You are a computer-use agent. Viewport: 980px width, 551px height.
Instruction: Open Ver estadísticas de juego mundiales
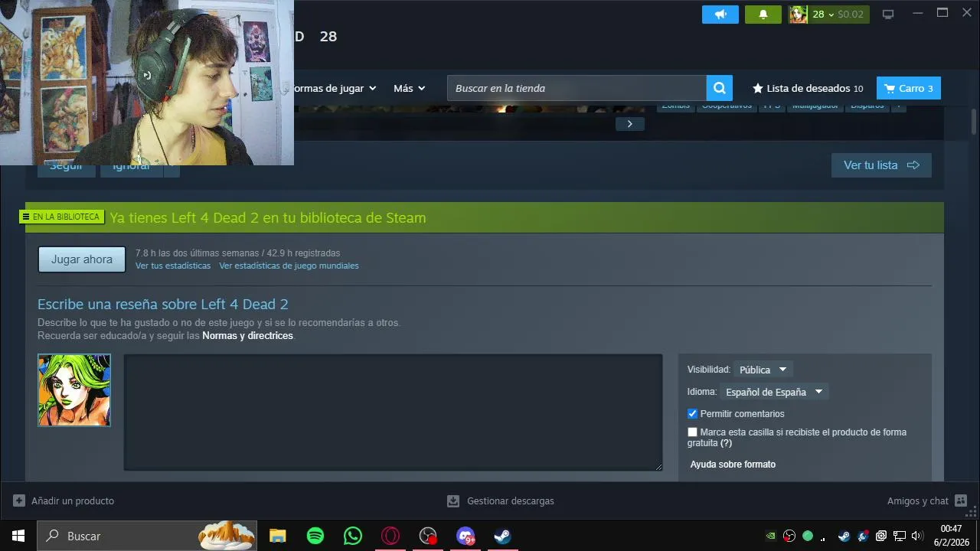point(289,266)
